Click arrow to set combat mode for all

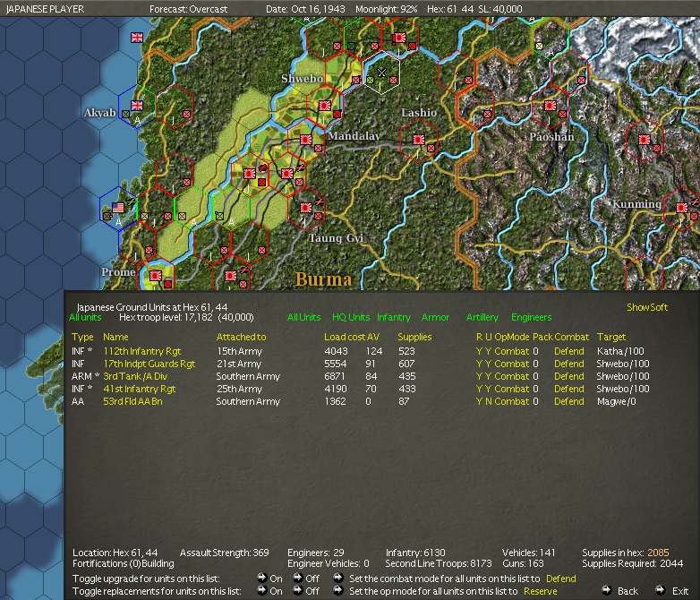pyautogui.click(x=338, y=578)
